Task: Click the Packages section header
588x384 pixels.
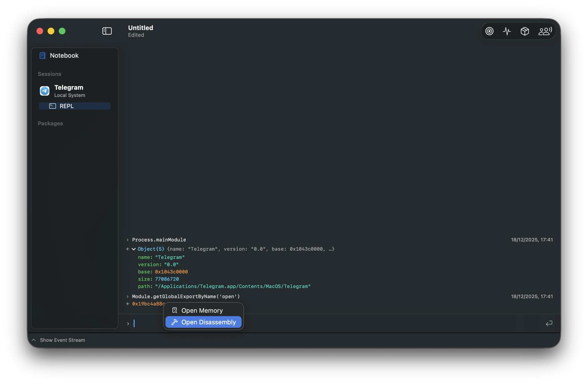Action: click(x=50, y=123)
